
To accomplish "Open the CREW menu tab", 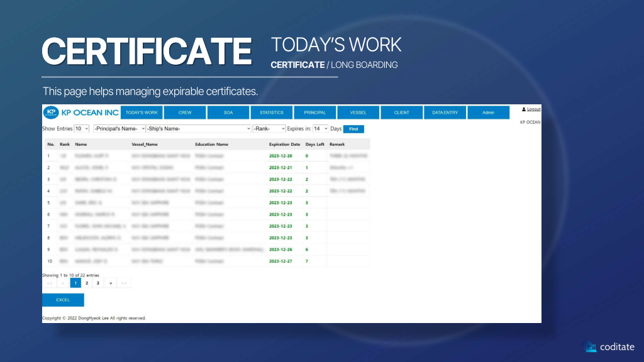I will pos(185,112).
